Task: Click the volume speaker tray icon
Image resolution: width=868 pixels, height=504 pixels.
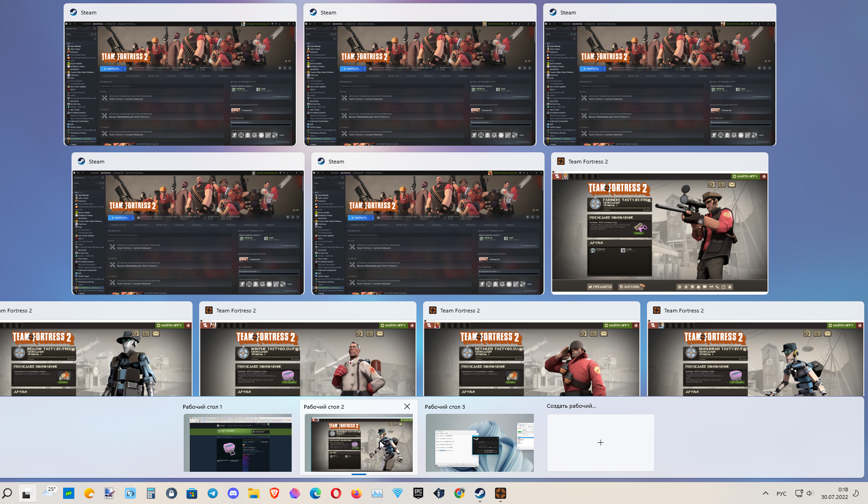Action: pos(810,493)
